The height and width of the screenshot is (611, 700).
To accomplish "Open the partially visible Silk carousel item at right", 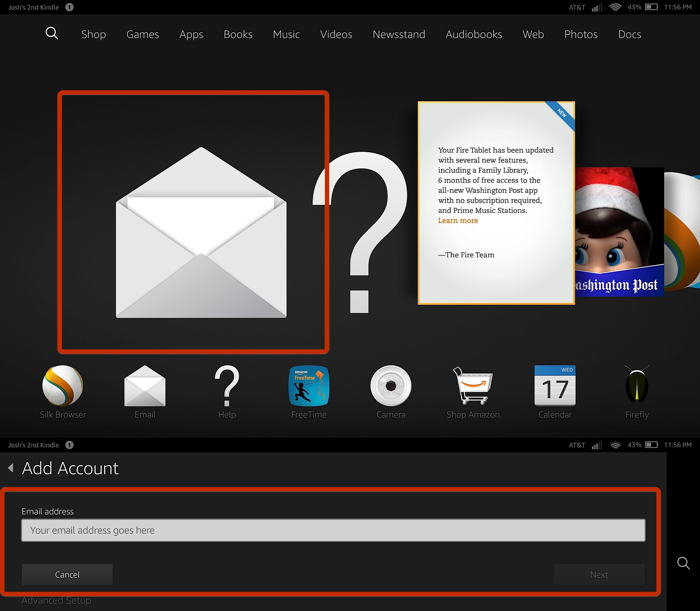I will click(x=682, y=232).
